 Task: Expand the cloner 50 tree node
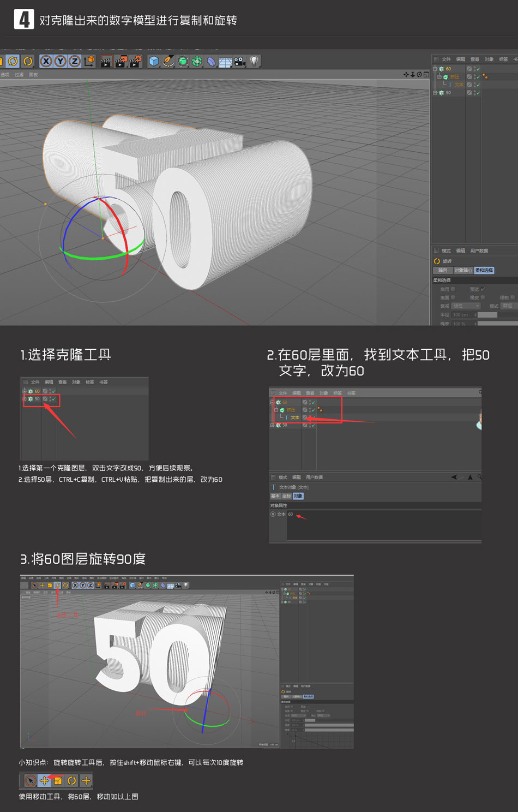point(435,93)
